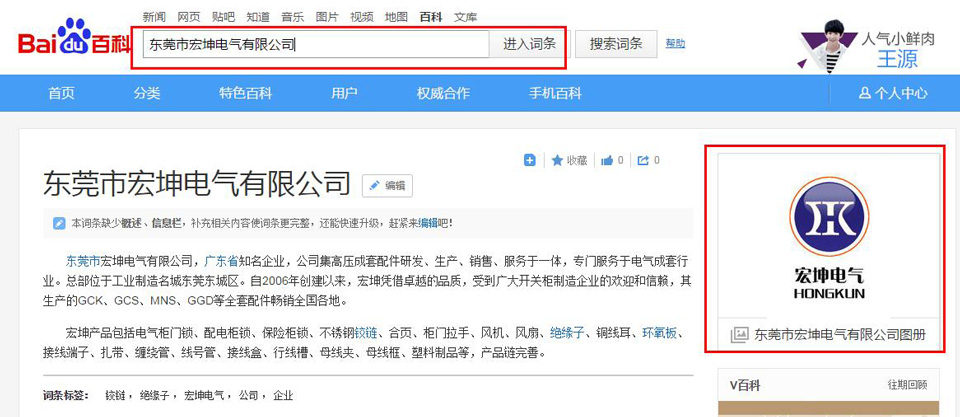Open 手机百科 in nav bar
This screenshot has width=960, height=417.
(x=555, y=93)
